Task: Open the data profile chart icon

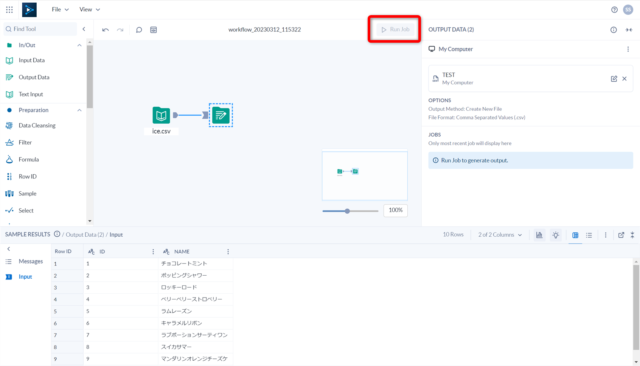Action: [539, 235]
